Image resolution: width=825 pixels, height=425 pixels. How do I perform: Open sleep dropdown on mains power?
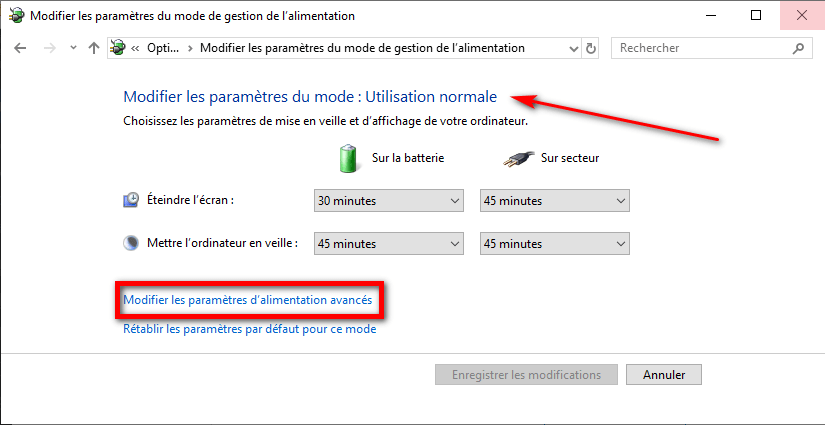tap(555, 244)
